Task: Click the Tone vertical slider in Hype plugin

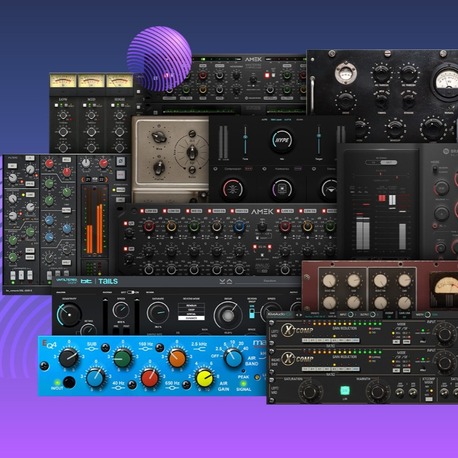Action: (245, 140)
